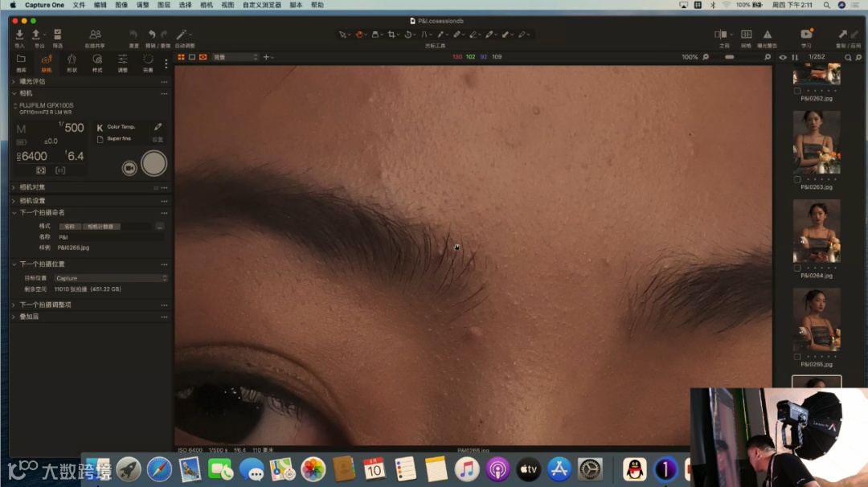Tick the checkbox under thumbnail P&I0264.jpg
868x487 pixels.
pyautogui.click(x=797, y=268)
